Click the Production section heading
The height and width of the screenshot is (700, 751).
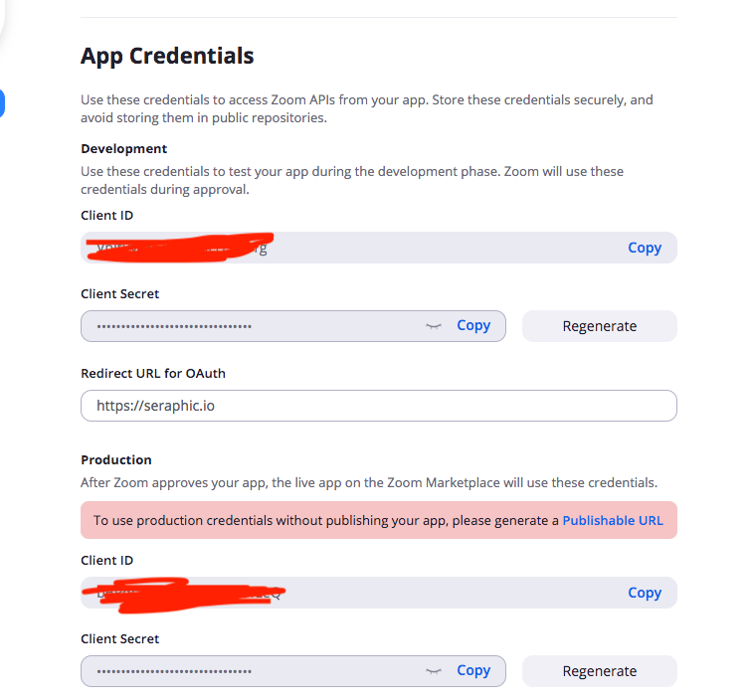click(116, 459)
